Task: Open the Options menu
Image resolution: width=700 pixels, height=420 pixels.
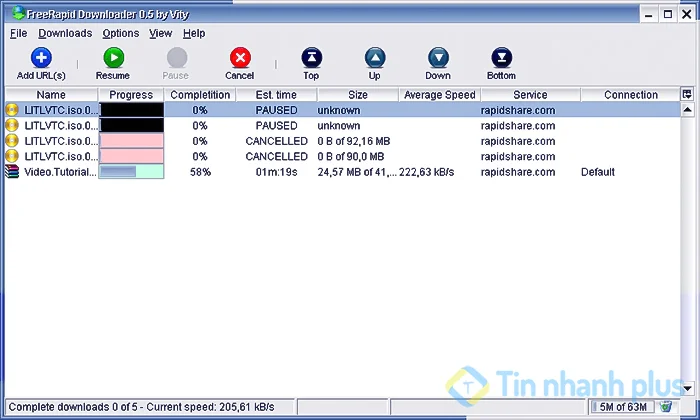Action: tap(121, 33)
